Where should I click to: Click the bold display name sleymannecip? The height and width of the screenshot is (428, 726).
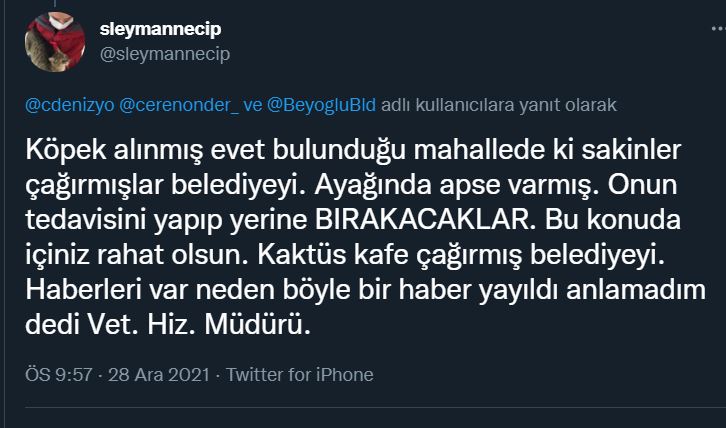164,31
